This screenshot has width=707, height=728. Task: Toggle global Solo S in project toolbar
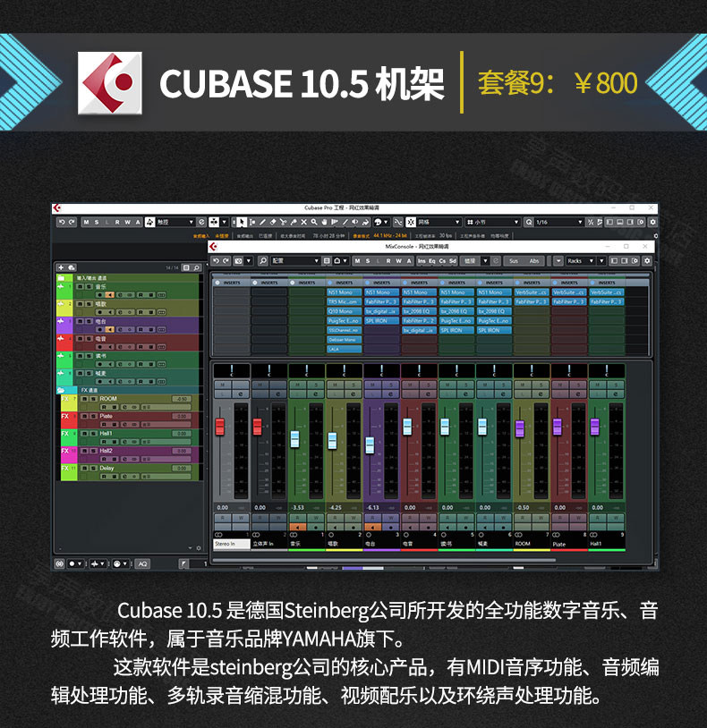97,222
